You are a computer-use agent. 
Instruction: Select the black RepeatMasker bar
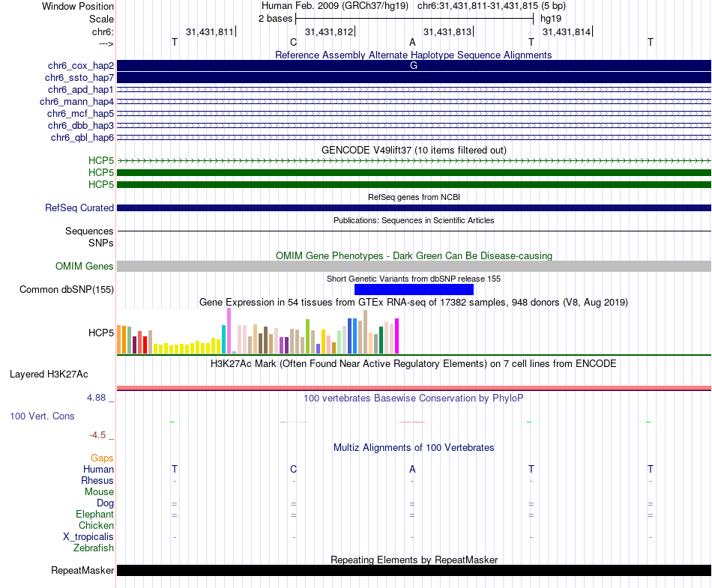pyautogui.click(x=414, y=570)
